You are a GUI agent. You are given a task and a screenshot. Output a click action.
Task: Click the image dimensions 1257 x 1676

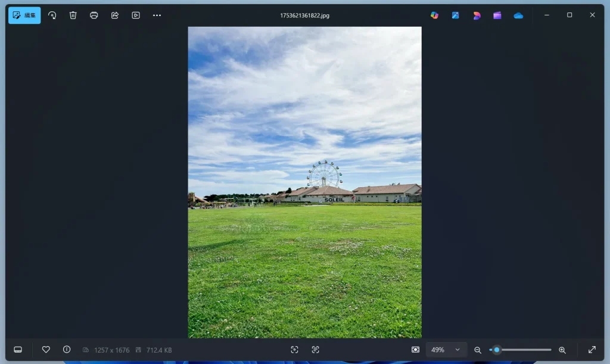(111, 350)
